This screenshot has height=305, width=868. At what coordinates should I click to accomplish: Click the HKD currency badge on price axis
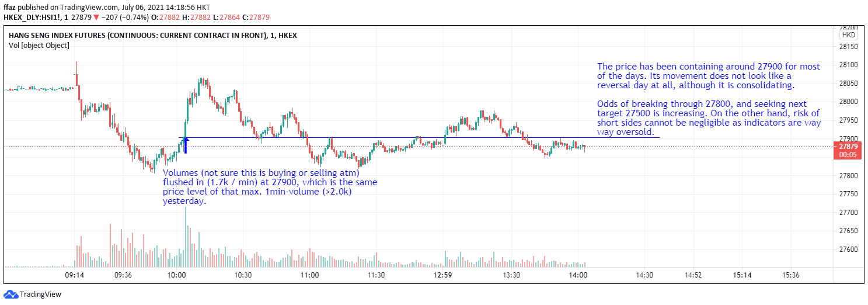pyautogui.click(x=849, y=35)
